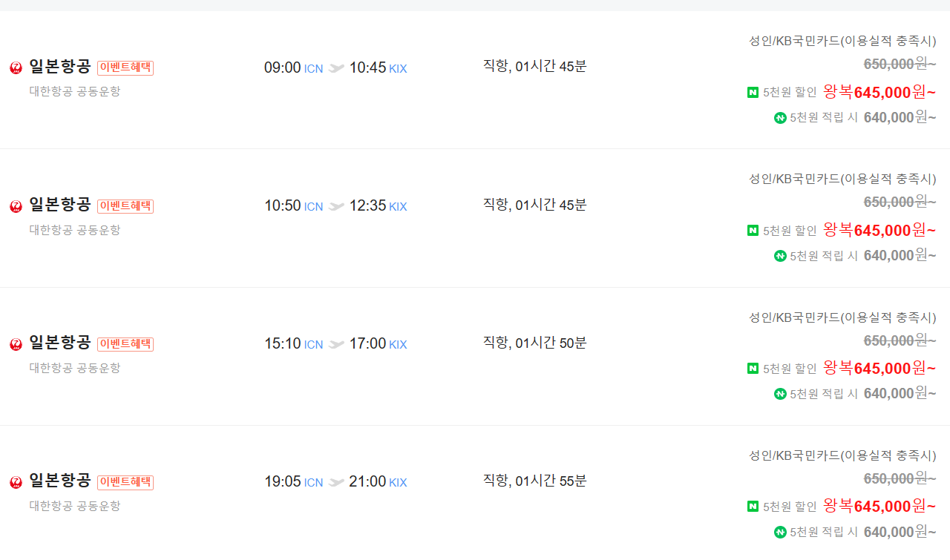Click the airplane icon between 09:00 and 10:45

click(x=336, y=67)
